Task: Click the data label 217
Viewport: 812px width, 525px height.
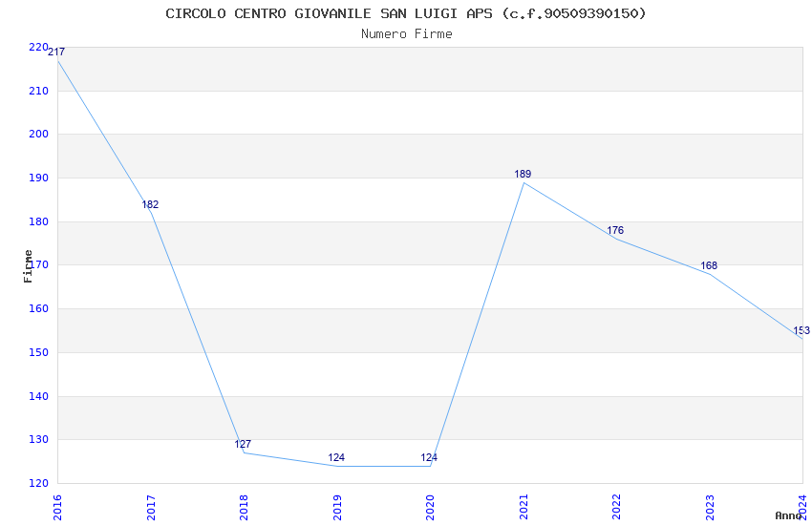Action: click(56, 52)
